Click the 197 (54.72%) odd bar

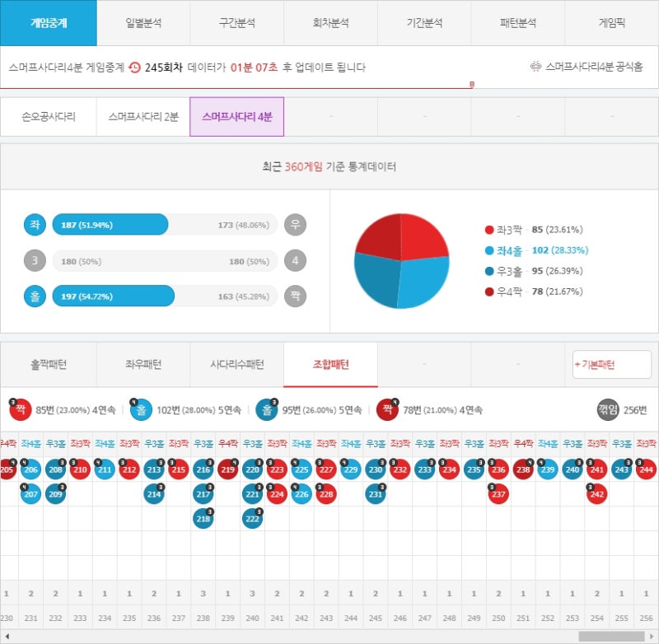pos(113,296)
